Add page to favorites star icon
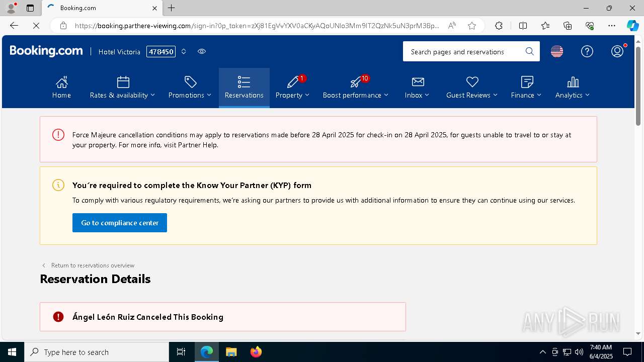Screen dimensions: 644x362 (x=472, y=26)
